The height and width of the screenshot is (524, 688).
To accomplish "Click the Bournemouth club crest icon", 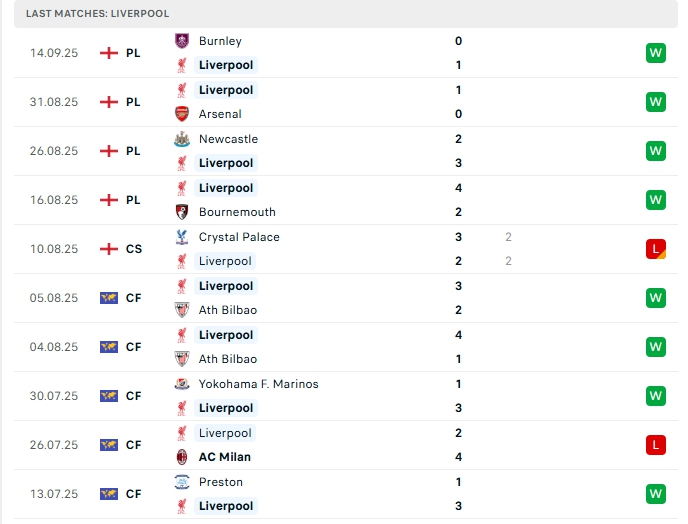I will (181, 212).
